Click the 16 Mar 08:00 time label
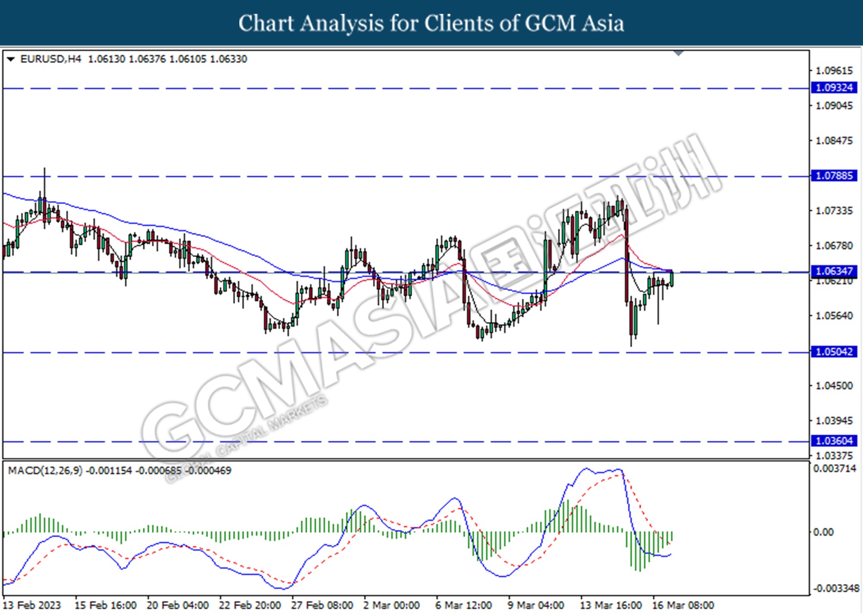This screenshot has height=616, width=863. coord(683,605)
